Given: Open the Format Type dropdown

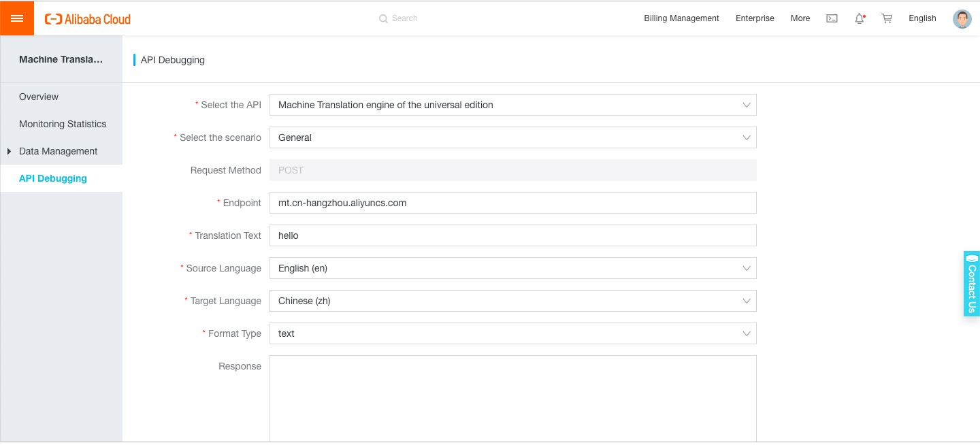Looking at the screenshot, I should 513,333.
